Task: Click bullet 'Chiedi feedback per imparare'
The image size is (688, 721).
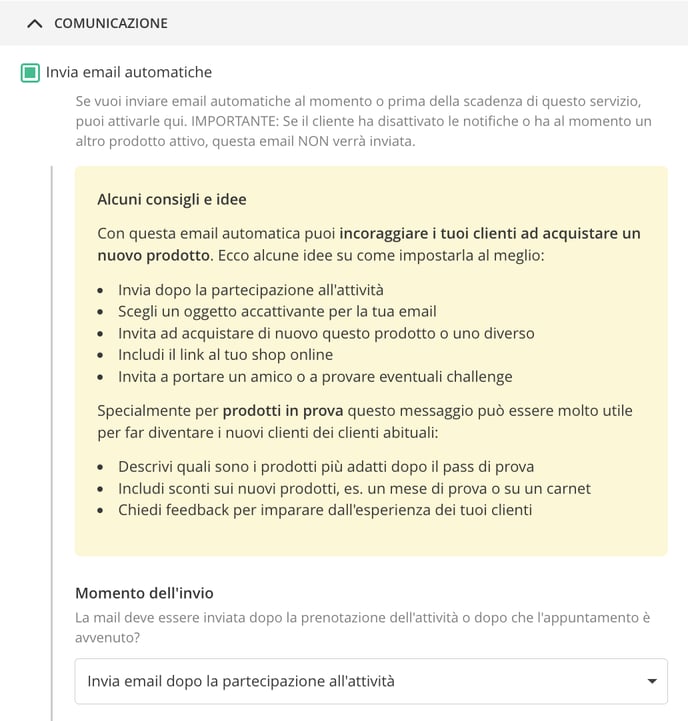Action: pyautogui.click(x=325, y=510)
